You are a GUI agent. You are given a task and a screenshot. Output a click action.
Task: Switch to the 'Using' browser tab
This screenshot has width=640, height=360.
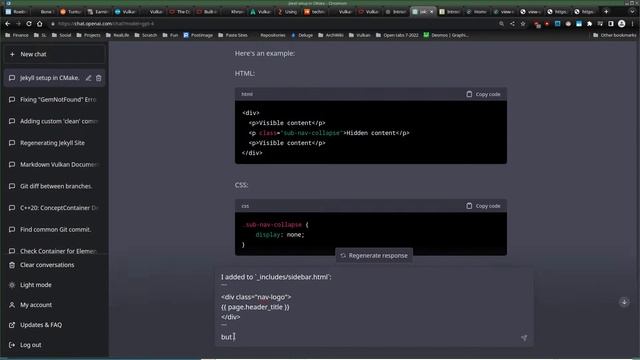coord(287,12)
